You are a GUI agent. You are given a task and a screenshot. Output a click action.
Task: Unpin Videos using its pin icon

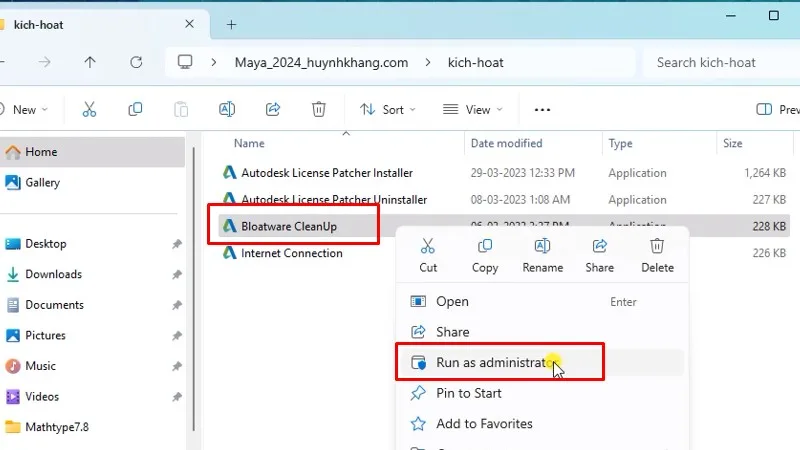pyautogui.click(x=177, y=397)
